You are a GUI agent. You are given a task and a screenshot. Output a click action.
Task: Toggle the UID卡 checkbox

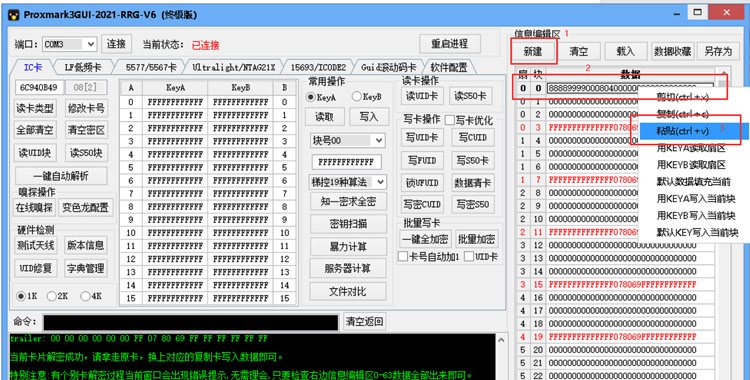[469, 257]
